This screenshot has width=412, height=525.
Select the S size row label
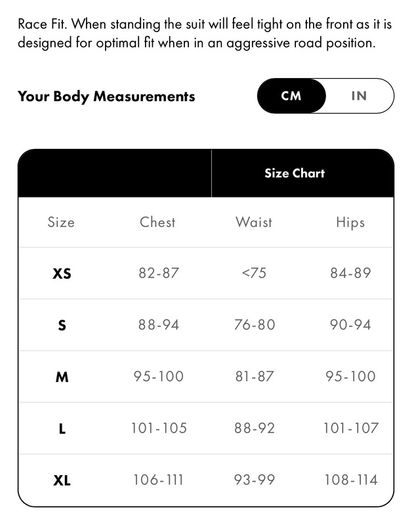[62, 325]
